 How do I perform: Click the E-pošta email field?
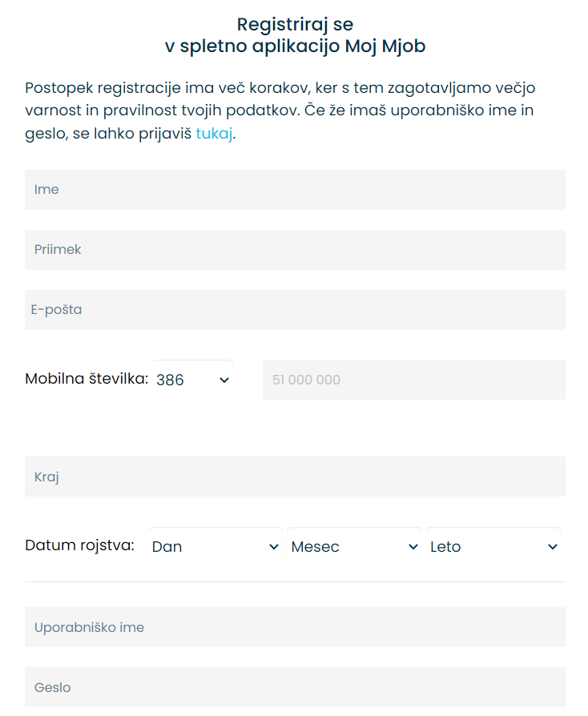pyautogui.click(x=293, y=309)
